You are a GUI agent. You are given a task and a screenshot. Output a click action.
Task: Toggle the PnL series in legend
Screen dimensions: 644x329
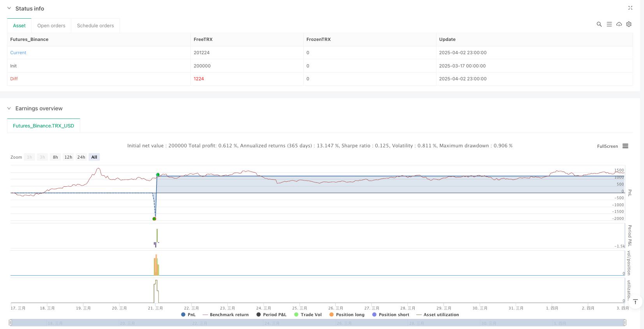[188, 315]
